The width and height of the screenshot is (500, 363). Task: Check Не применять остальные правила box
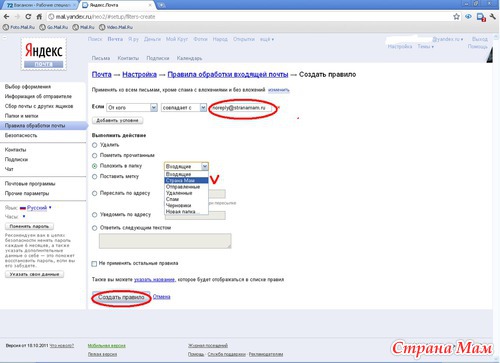94,264
